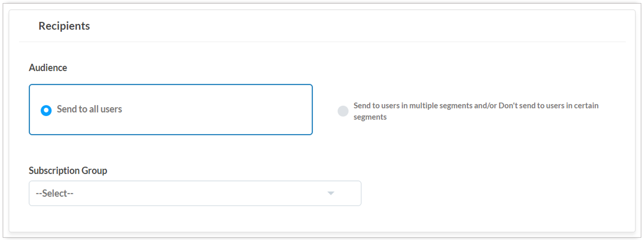Select the 'Send to all users' radio button
The width and height of the screenshot is (644, 240).
click(x=46, y=110)
